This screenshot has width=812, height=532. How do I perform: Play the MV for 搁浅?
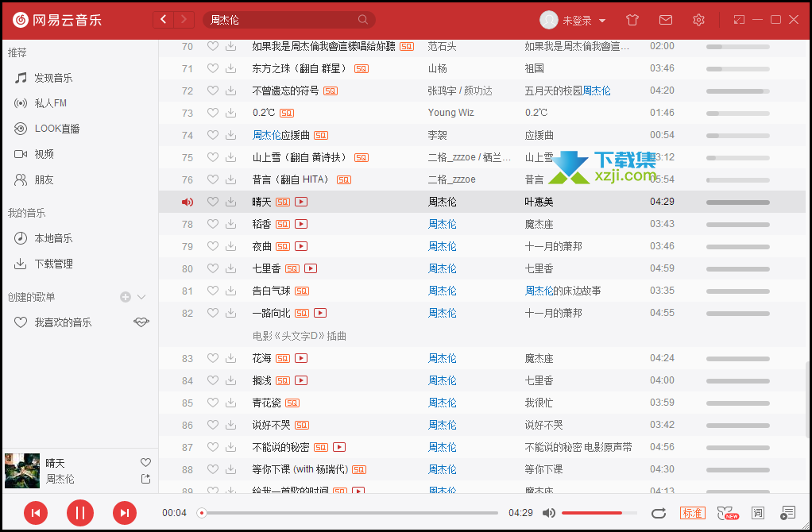(x=301, y=380)
